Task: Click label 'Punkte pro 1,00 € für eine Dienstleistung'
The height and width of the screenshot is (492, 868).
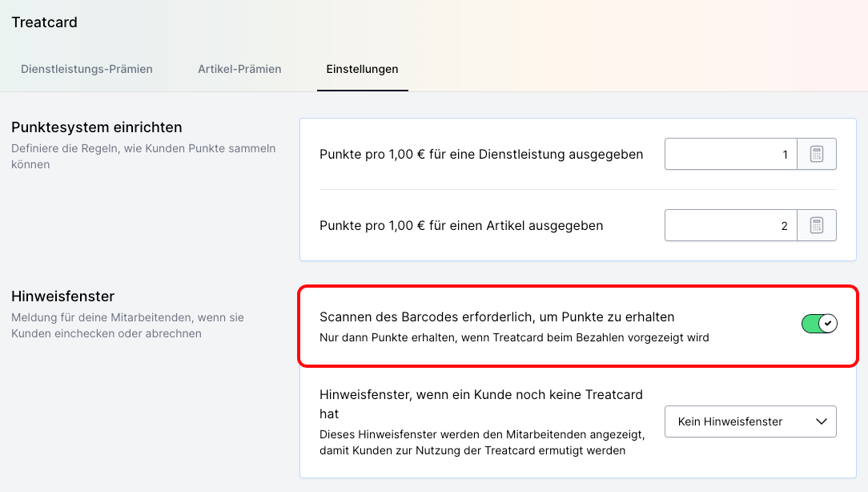Action: [481, 155]
